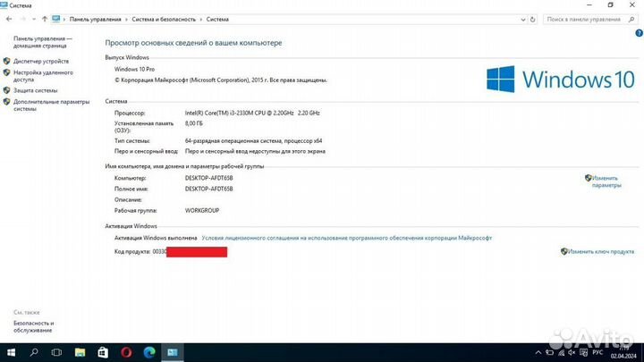Click shield icon beside 'Защита системы'
Screen dimensions: 644x362
pos(6,90)
